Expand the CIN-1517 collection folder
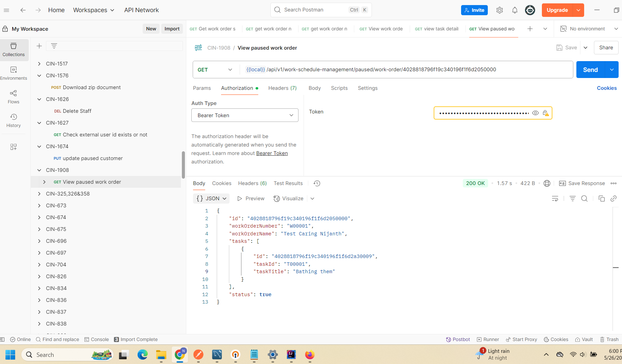This screenshot has height=364, width=622. point(39,64)
